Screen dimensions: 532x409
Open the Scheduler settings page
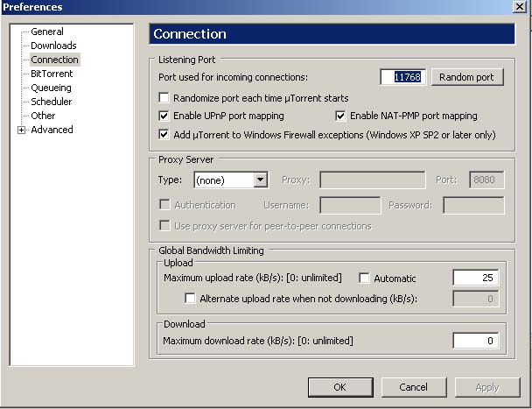coord(52,102)
